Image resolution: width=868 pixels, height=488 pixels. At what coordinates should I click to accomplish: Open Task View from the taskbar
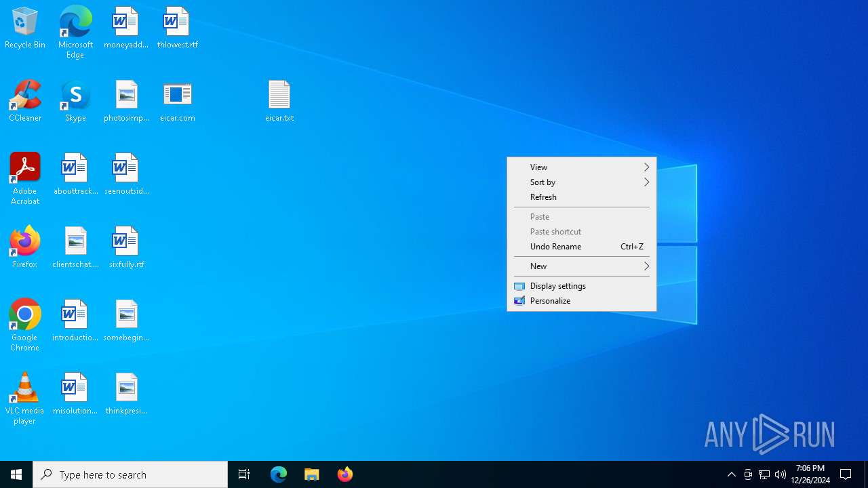pos(244,474)
